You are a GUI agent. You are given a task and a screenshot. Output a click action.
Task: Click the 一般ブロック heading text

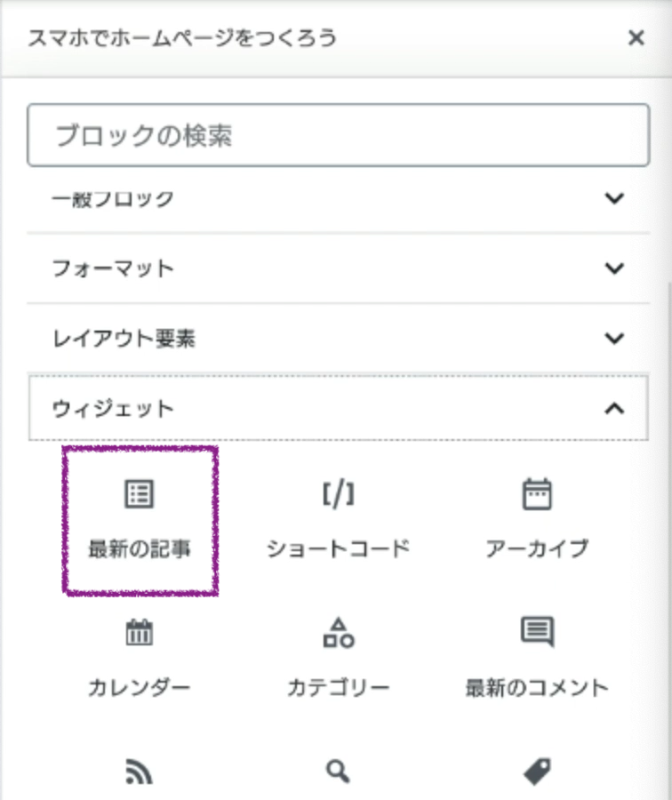pyautogui.click(x=112, y=199)
